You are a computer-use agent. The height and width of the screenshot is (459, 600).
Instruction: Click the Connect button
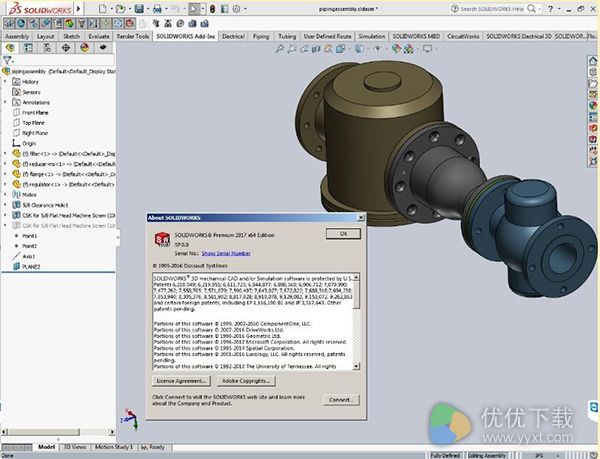(x=341, y=400)
